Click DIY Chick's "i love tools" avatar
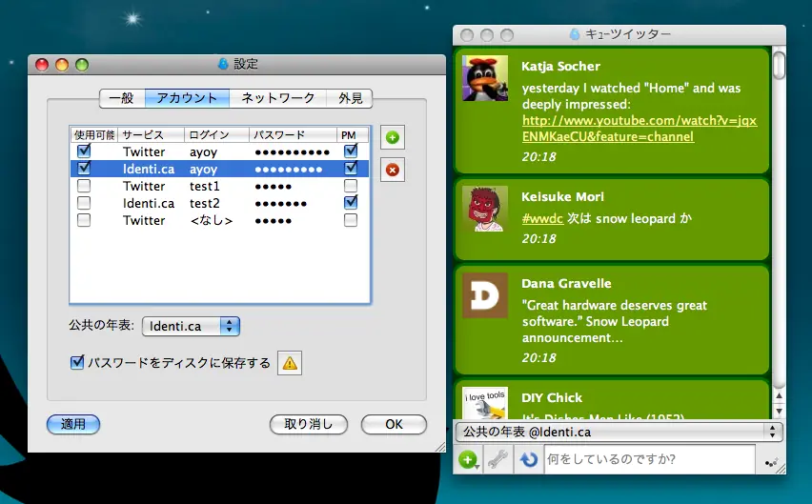Viewport: 812px width, 504px height. coord(485,403)
